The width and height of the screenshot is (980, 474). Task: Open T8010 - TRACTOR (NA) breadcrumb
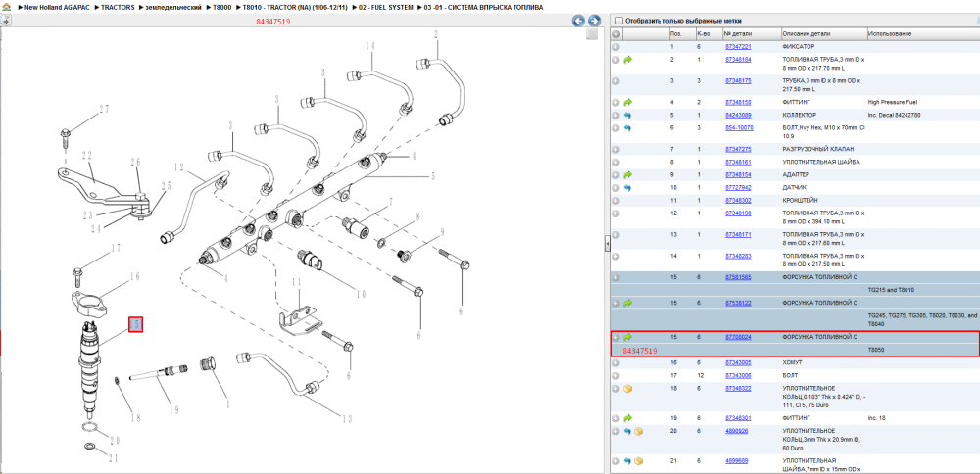[294, 7]
